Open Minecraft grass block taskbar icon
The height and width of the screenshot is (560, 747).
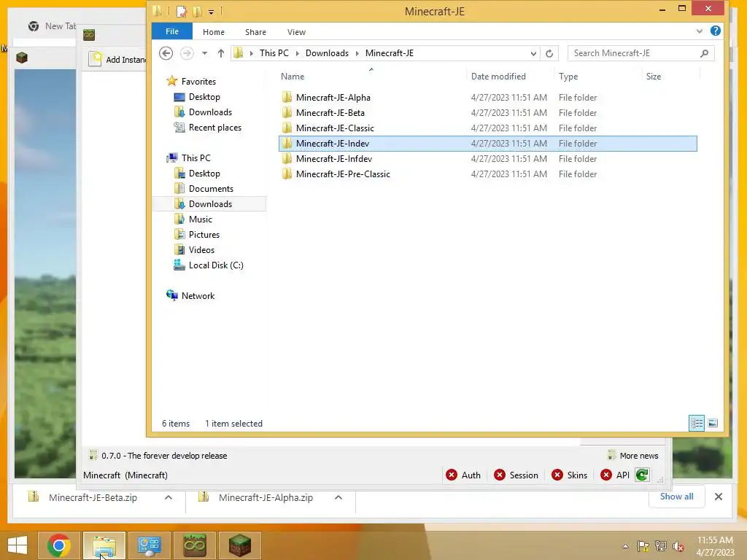239,545
